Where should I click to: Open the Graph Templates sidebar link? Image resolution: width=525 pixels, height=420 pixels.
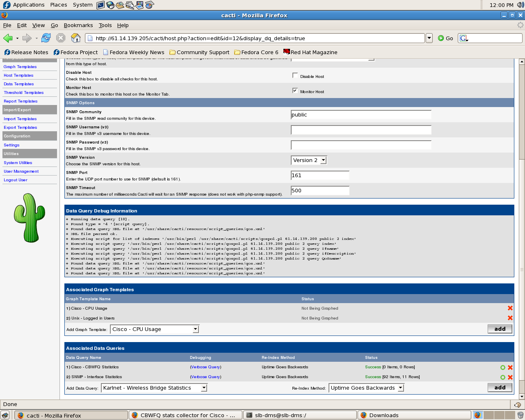pyautogui.click(x=20, y=67)
